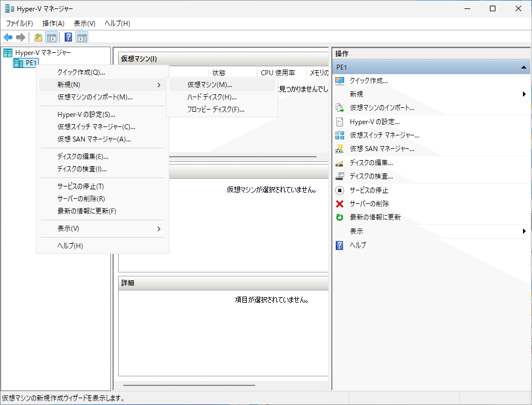Click the Hyper-V Manager tree root icon
The height and width of the screenshot is (405, 532).
[x=8, y=53]
